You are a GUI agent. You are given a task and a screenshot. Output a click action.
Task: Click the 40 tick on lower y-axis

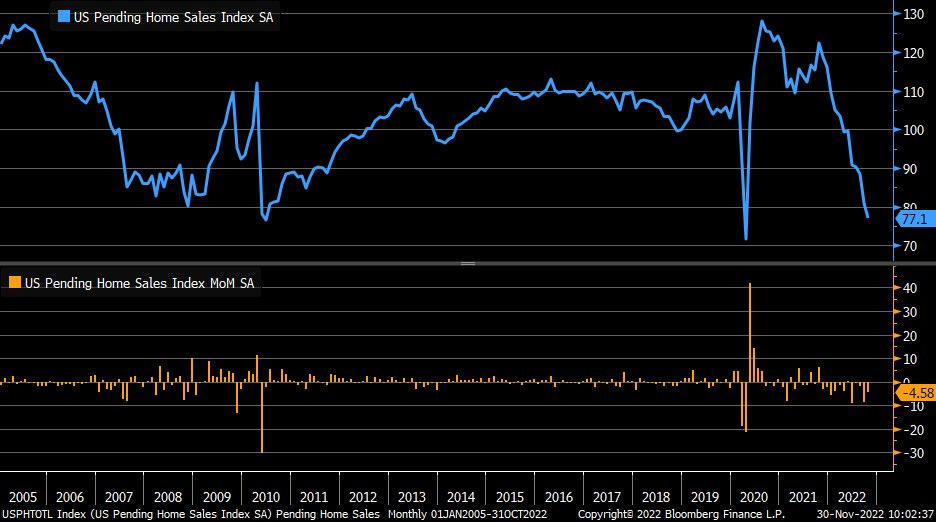click(910, 288)
